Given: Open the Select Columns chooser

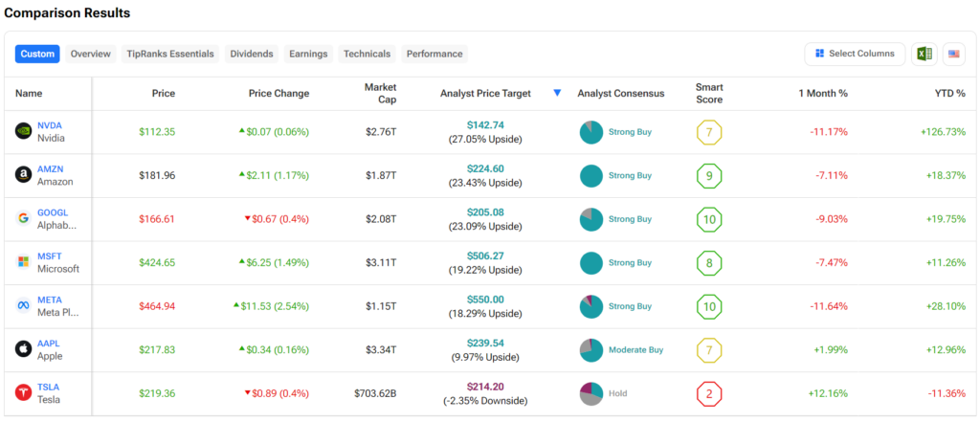Looking at the screenshot, I should pyautogui.click(x=855, y=54).
